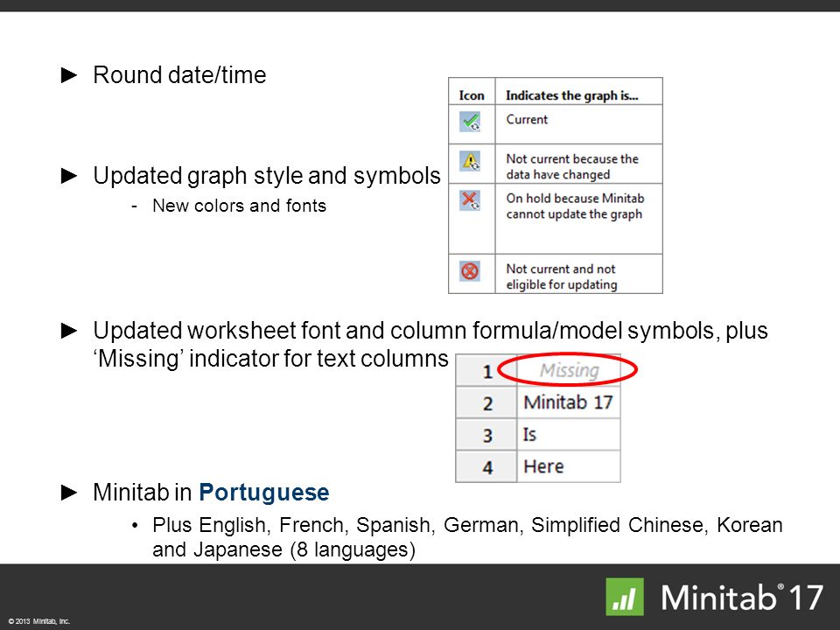Screen dimensions: 840x630
Task: Select the 'Missing' worksheet cell
Action: coord(569,370)
